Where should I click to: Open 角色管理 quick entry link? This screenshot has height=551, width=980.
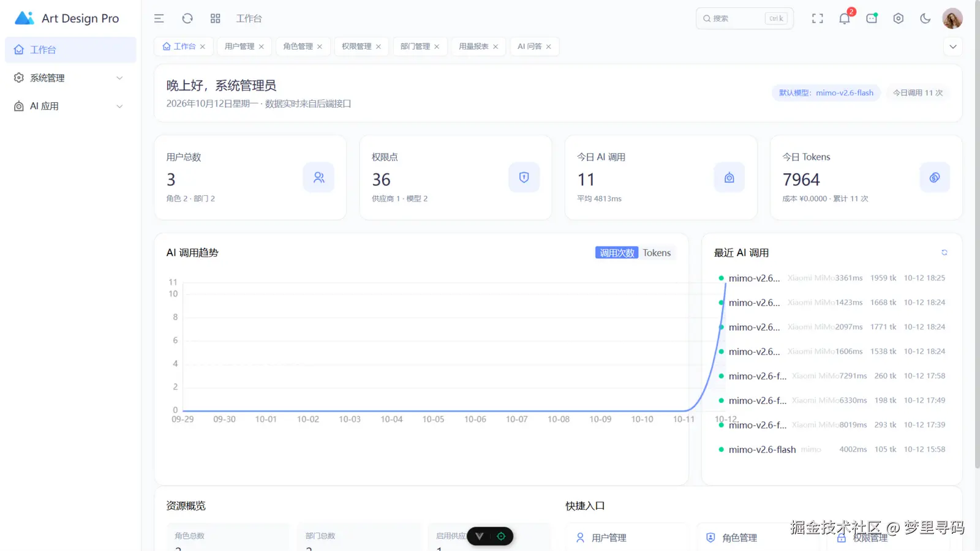pos(757,538)
